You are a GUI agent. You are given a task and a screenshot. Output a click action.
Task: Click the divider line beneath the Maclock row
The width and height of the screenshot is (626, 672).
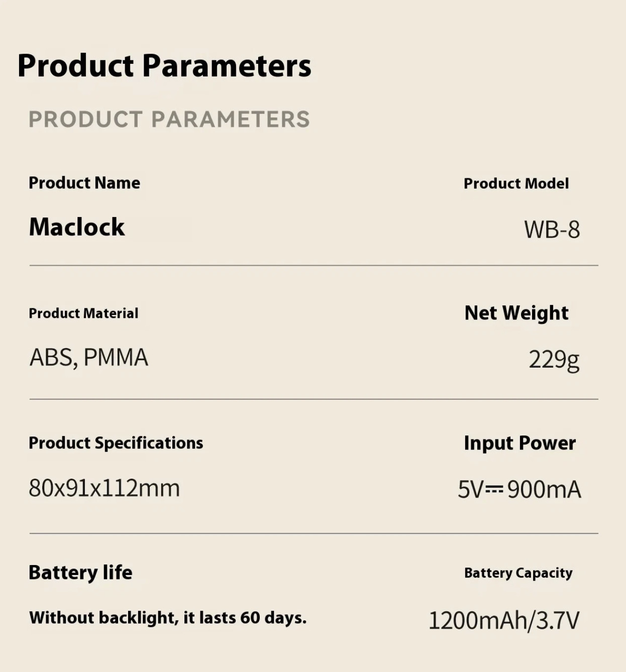[314, 265]
